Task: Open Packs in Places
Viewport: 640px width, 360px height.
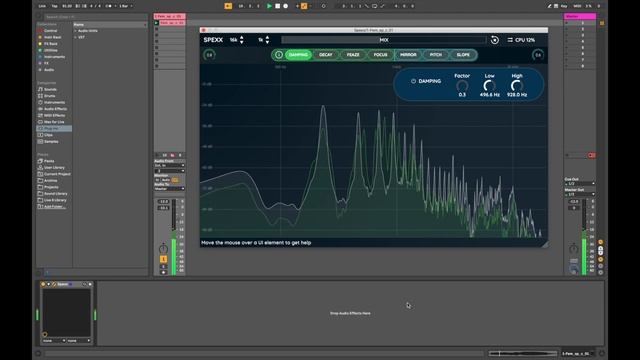Action: pos(49,161)
